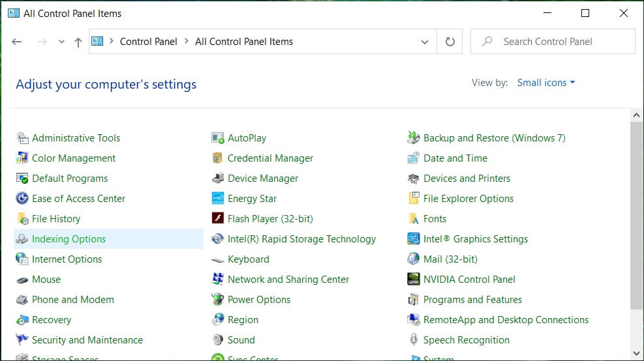Click the Flash Player icon
This screenshot has width=644, height=361.
[x=218, y=218]
